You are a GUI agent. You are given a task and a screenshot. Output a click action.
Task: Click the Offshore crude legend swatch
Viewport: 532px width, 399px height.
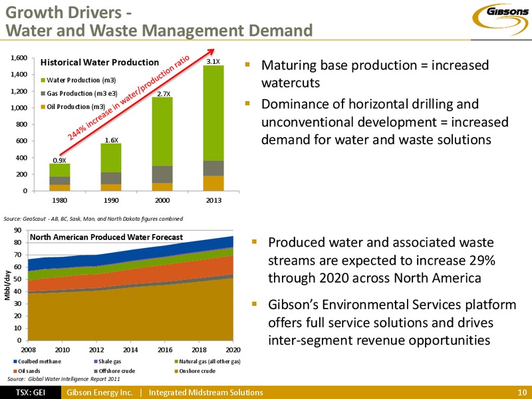[96, 371]
